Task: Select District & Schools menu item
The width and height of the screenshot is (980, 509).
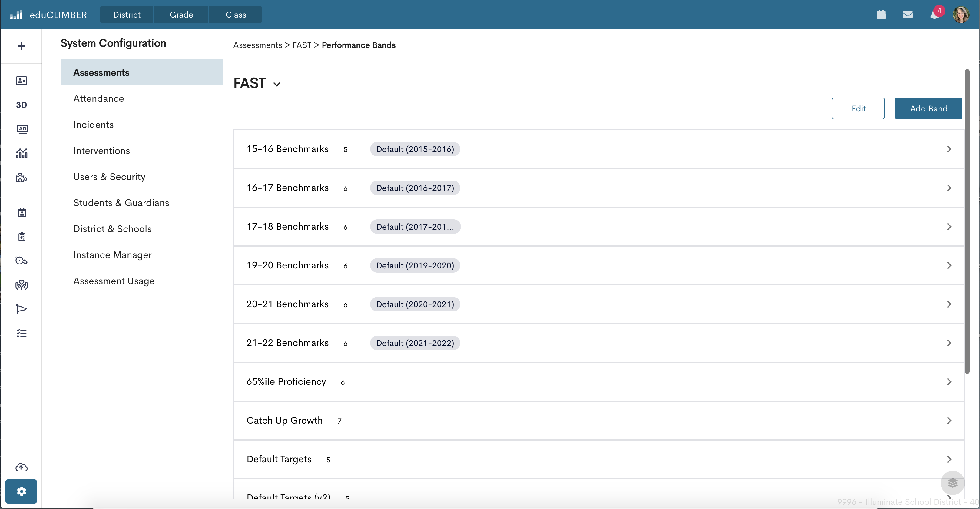Action: [x=142, y=229]
